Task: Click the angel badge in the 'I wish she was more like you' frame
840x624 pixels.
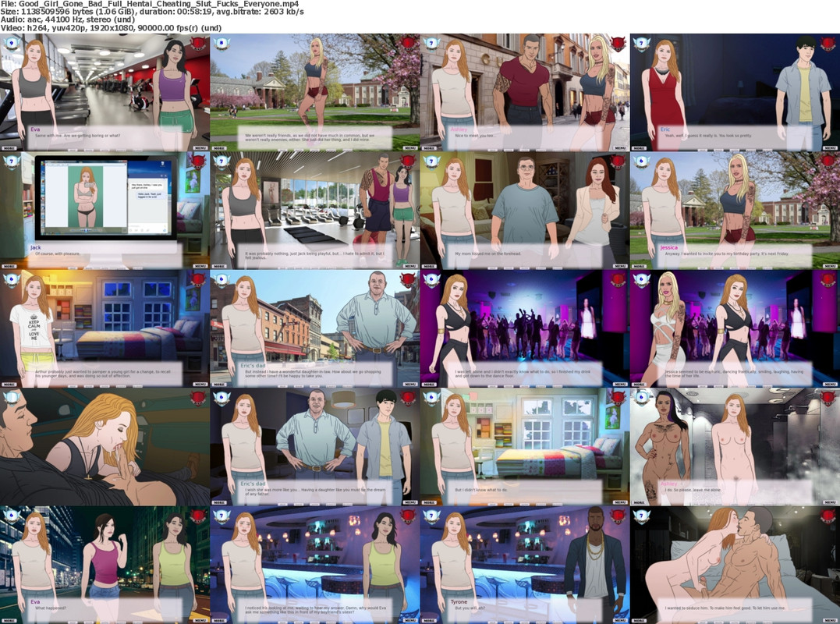Action: (222, 398)
